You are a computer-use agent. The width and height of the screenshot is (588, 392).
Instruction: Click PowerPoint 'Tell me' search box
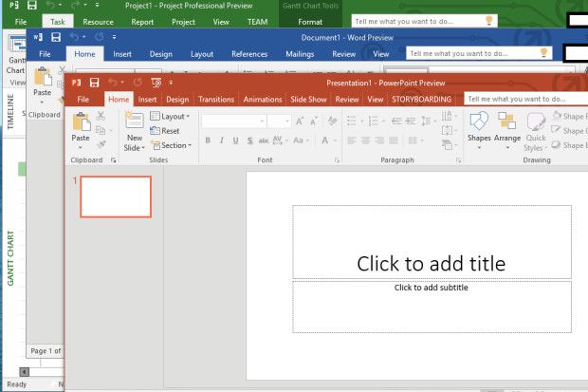[525, 99]
